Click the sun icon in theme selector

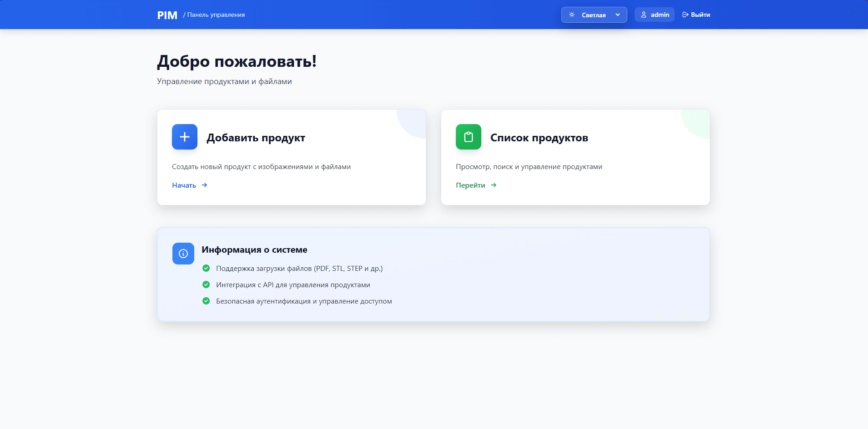coord(572,15)
